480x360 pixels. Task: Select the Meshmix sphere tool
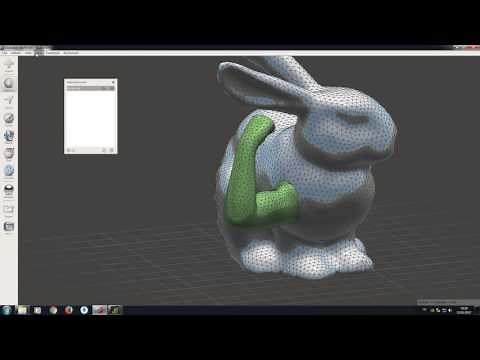[9, 84]
